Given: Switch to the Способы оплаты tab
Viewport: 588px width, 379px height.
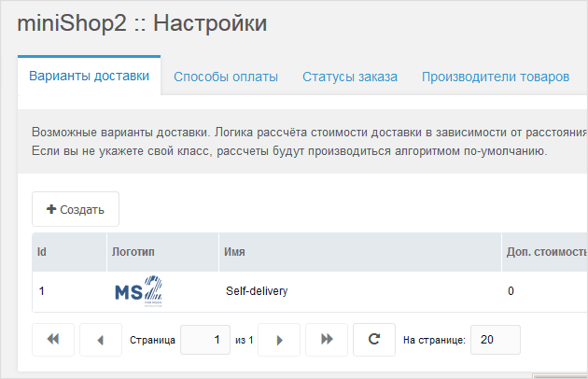Looking at the screenshot, I should (x=226, y=77).
